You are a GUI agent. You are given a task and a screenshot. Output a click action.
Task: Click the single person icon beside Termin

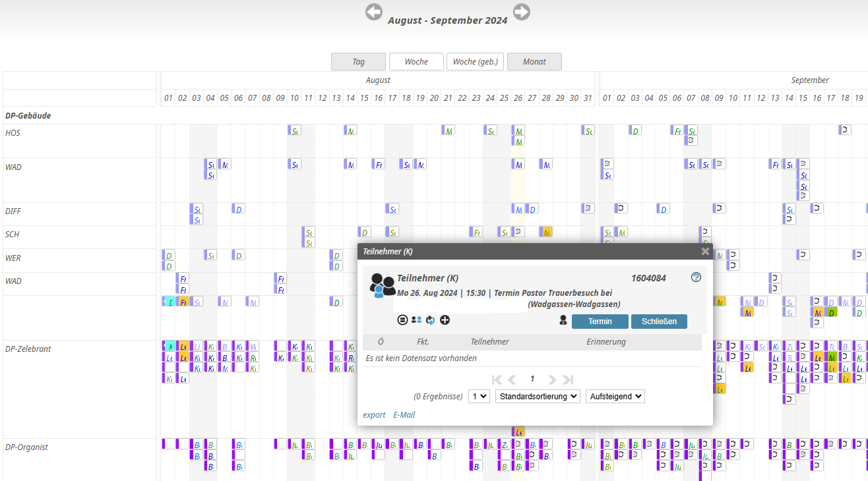(x=563, y=321)
